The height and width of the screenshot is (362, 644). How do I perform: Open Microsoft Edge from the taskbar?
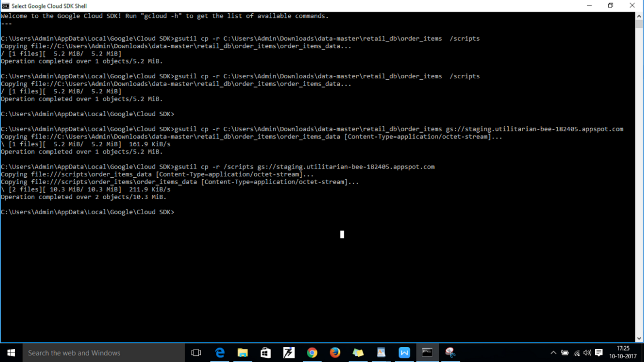click(220, 353)
